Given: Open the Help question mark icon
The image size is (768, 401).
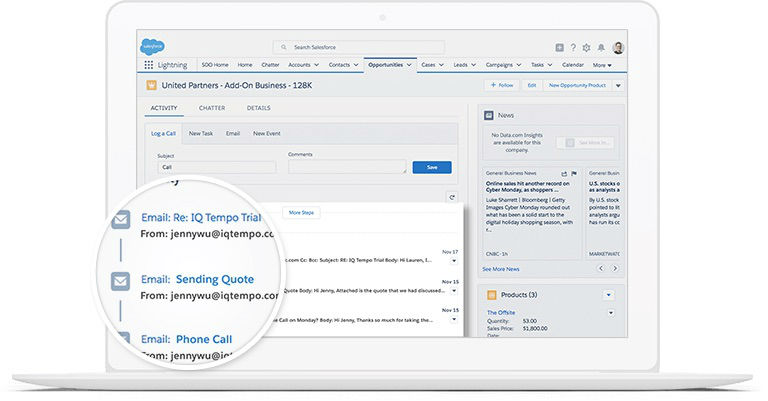Looking at the screenshot, I should pyautogui.click(x=573, y=47).
